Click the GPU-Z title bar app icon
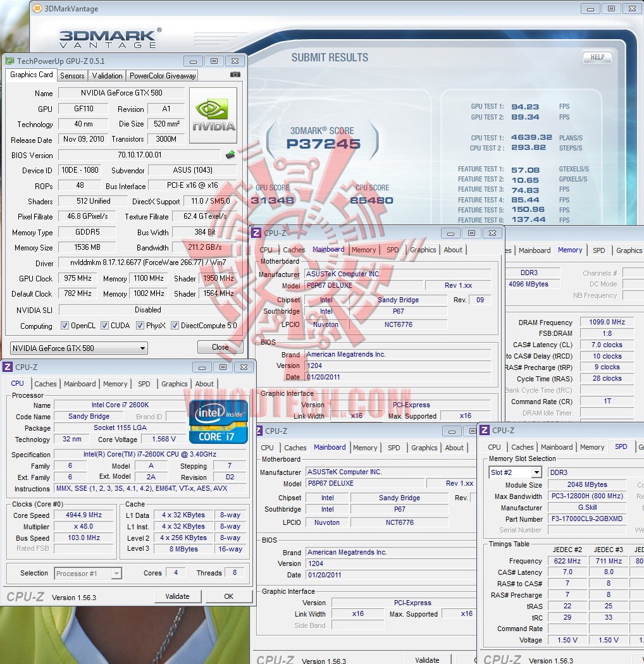644x664 pixels. click(9, 61)
